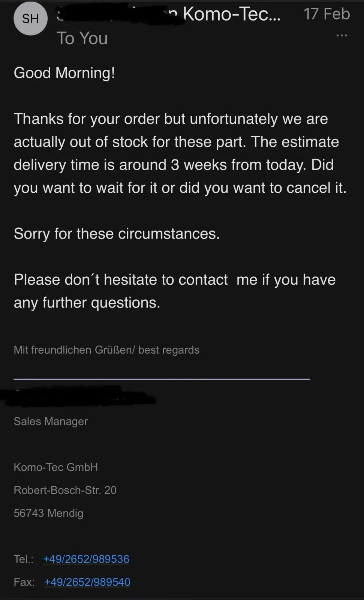The image size is (364, 600).
Task: Tap the SH sender avatar circle
Action: point(30,18)
